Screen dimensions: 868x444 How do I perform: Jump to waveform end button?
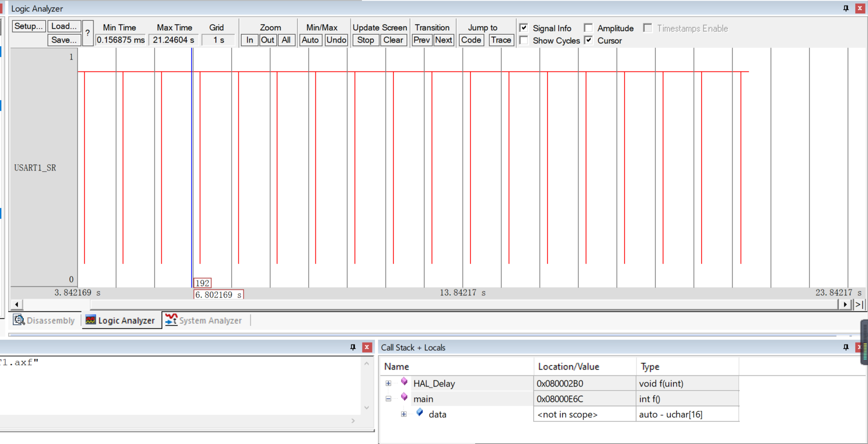tap(859, 304)
